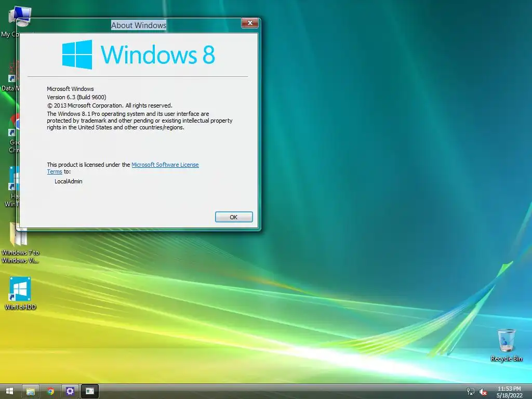
Task: Click OK in About Windows dialog
Action: coord(234,217)
